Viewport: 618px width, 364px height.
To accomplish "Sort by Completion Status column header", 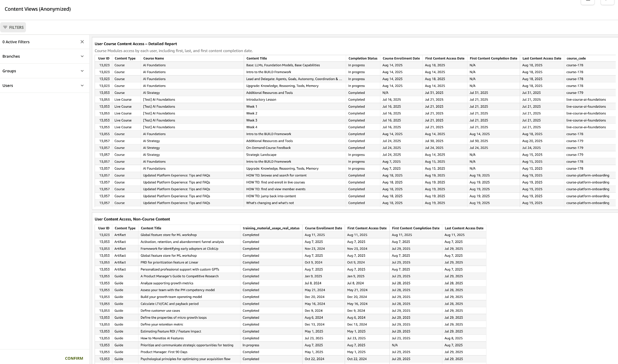I will [363, 58].
